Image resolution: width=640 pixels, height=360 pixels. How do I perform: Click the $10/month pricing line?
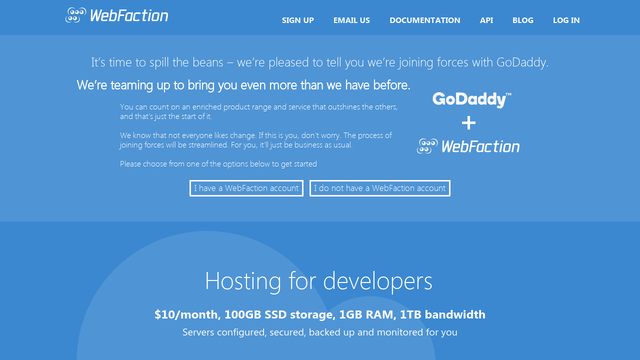coord(320,314)
